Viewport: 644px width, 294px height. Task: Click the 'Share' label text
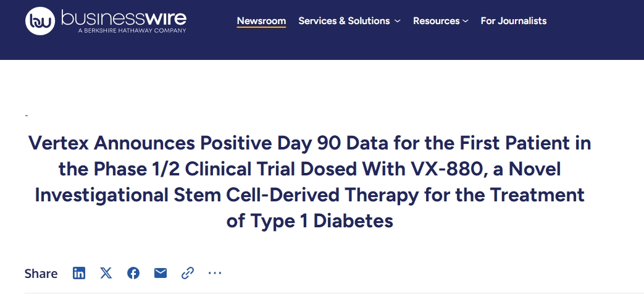(x=41, y=274)
